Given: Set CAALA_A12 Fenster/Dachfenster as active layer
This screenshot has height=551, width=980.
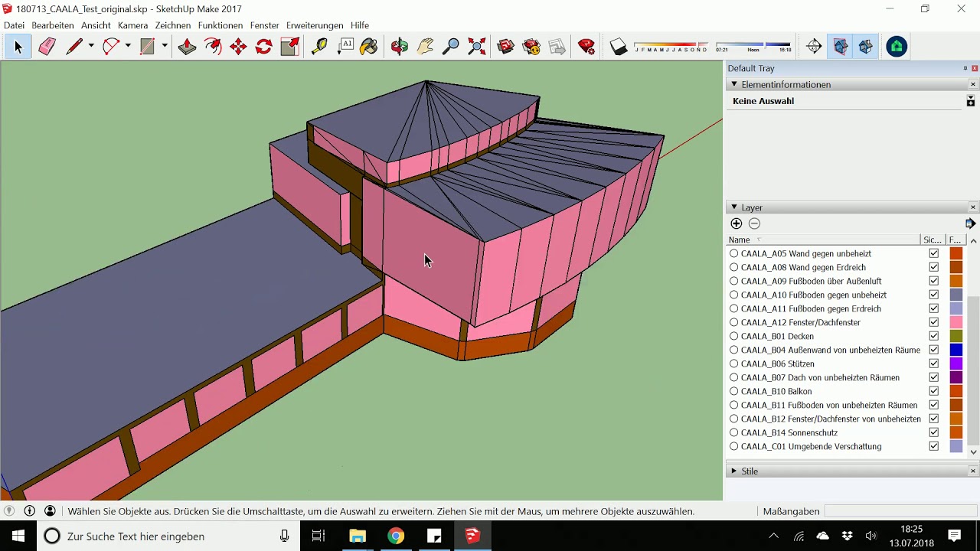Looking at the screenshot, I should click(733, 322).
